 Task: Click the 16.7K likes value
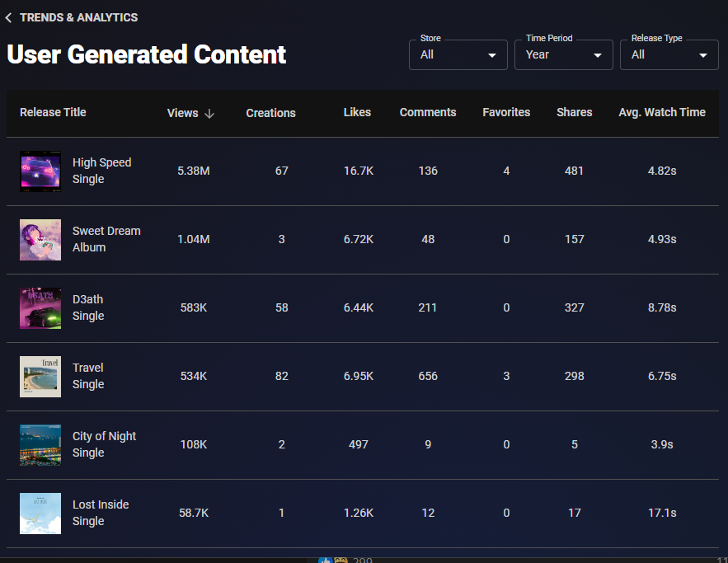coord(359,171)
